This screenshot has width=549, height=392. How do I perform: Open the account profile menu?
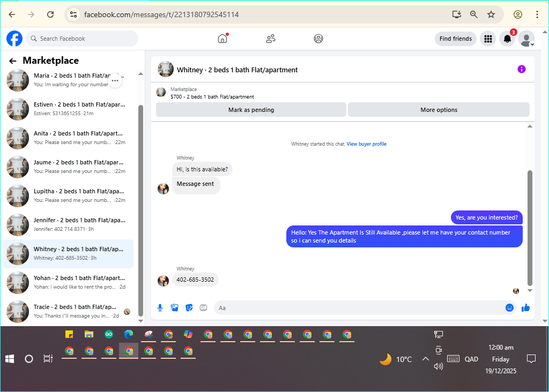[526, 39]
